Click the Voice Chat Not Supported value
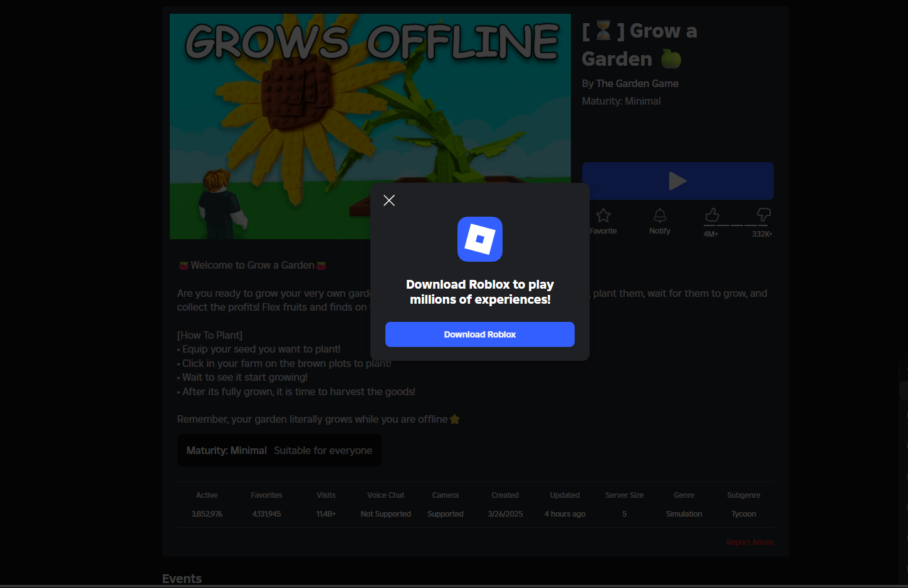 (386, 514)
